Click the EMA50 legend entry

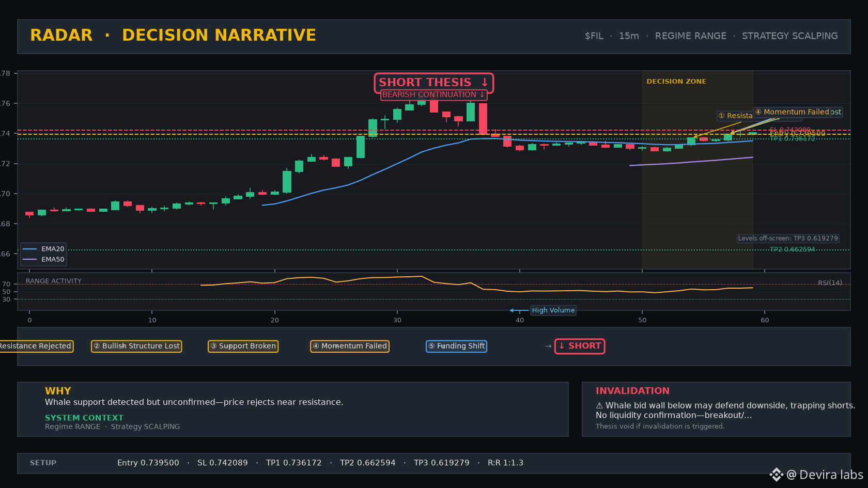(43, 259)
